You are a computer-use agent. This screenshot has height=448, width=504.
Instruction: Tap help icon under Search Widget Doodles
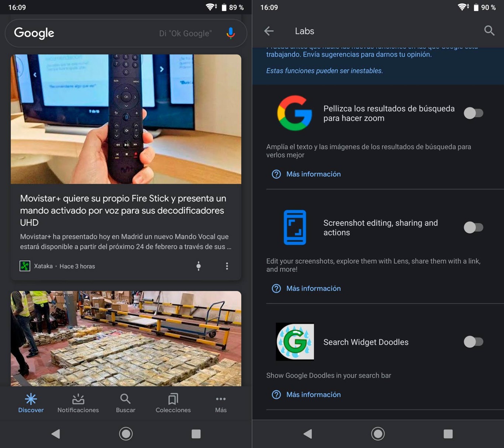coord(276,394)
